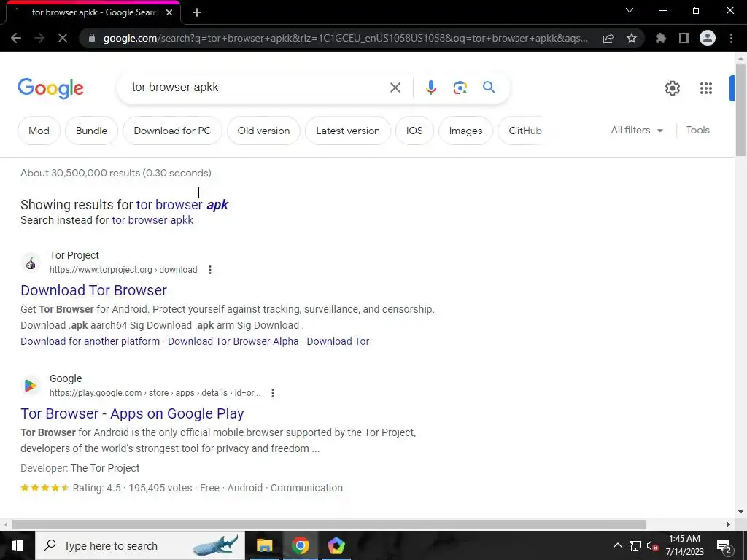Click the Windows taskbar search box
The image size is (747, 560).
[x=140, y=545]
